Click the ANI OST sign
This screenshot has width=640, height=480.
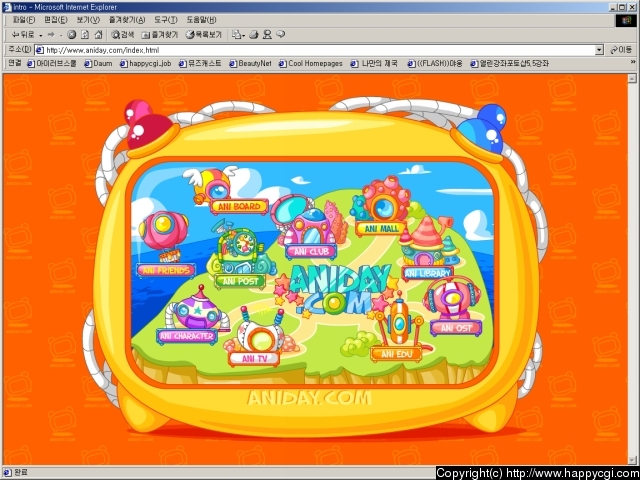456,328
